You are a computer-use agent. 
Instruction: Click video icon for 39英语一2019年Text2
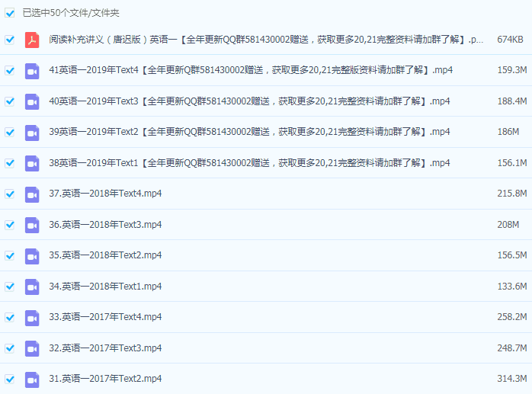(31, 133)
